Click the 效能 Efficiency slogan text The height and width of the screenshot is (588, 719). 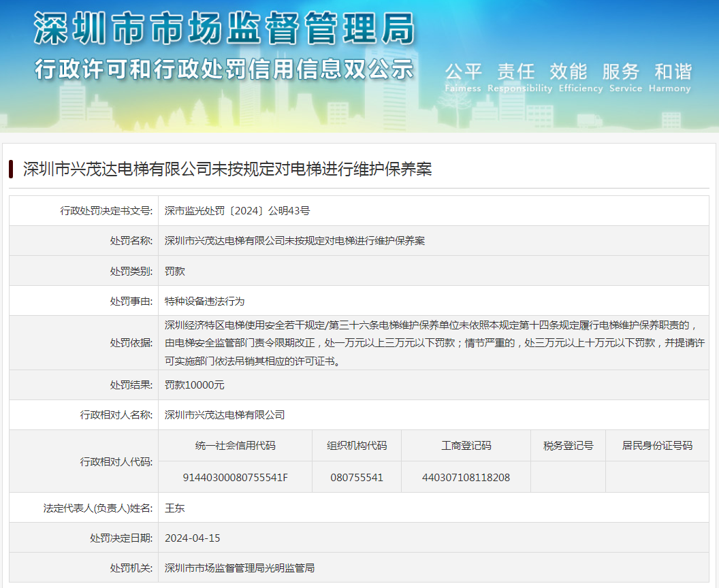581,78
